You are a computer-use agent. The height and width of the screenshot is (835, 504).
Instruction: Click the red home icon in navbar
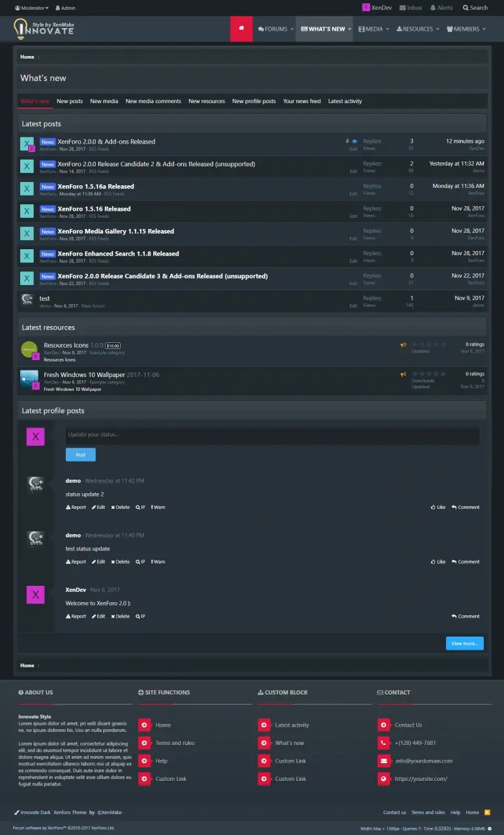pyautogui.click(x=241, y=29)
